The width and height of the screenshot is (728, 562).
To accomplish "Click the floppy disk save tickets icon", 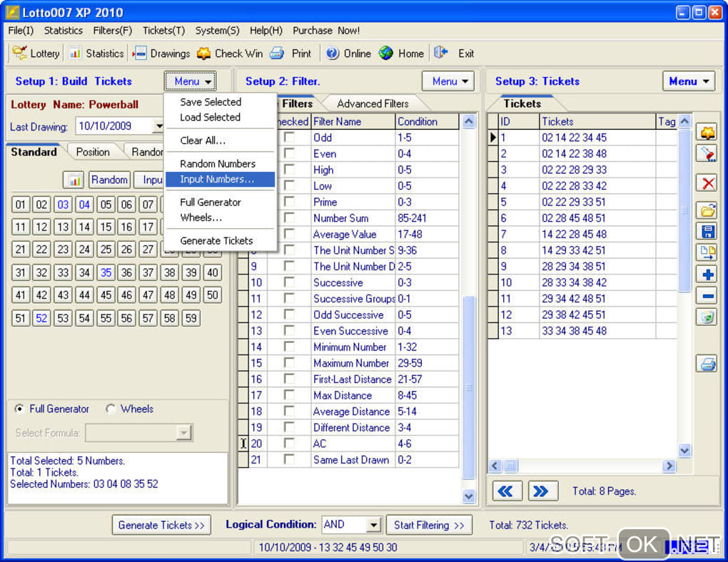I will (707, 231).
